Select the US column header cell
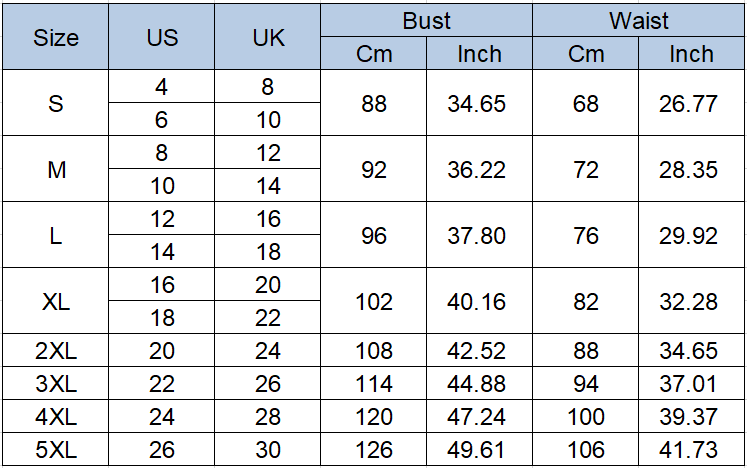This screenshot has width=747, height=468. [162, 37]
